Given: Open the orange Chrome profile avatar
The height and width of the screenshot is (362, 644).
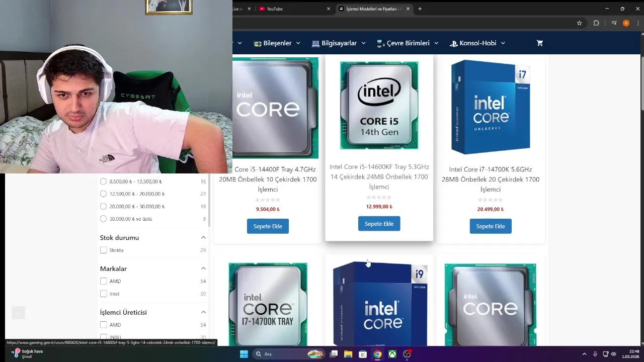Looking at the screenshot, I should pos(626,23).
